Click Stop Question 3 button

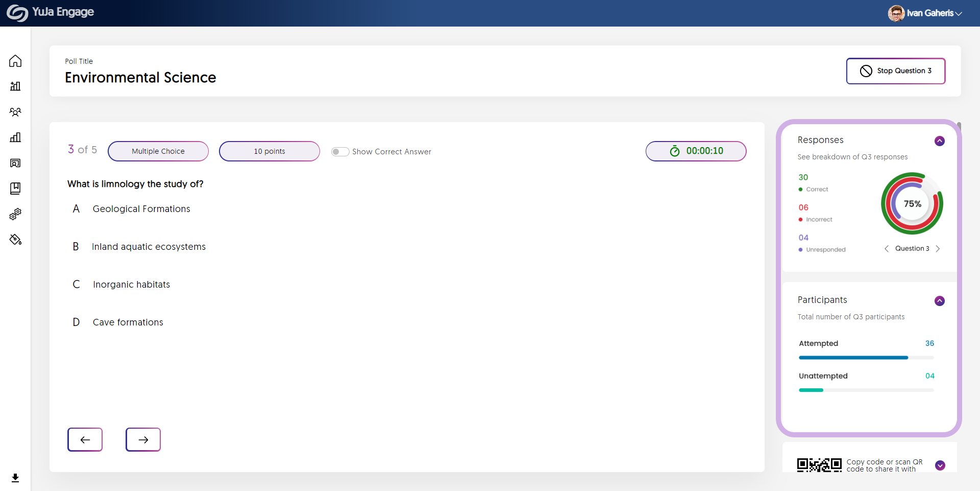pyautogui.click(x=895, y=71)
